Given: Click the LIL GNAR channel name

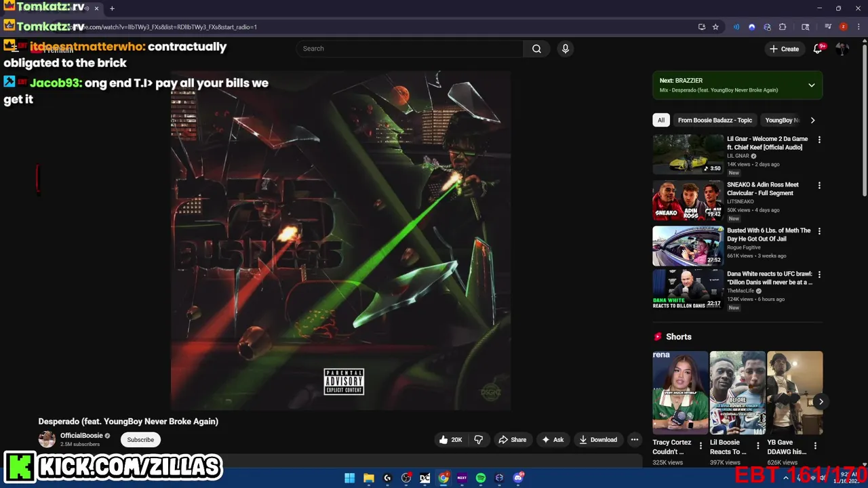Looking at the screenshot, I should (x=738, y=156).
